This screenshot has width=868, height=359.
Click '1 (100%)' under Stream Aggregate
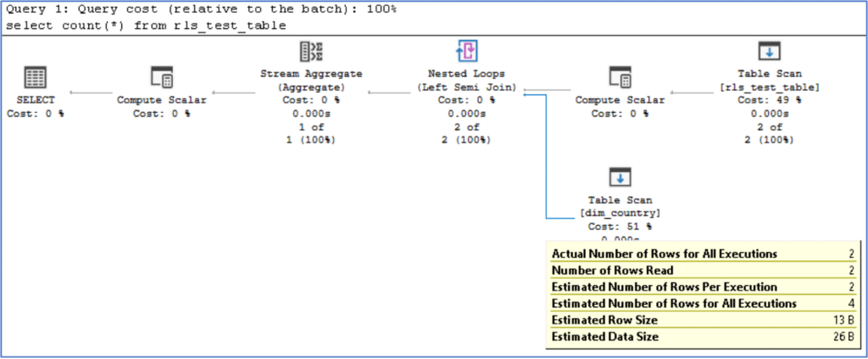click(x=311, y=140)
